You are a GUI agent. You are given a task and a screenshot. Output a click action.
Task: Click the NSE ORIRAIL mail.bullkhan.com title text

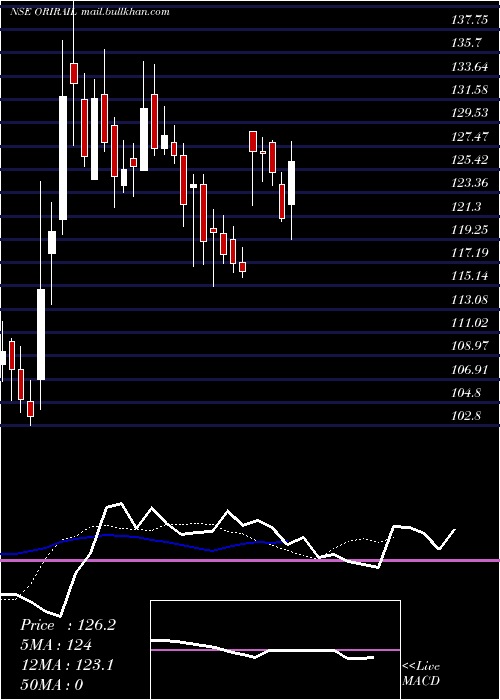[90, 12]
